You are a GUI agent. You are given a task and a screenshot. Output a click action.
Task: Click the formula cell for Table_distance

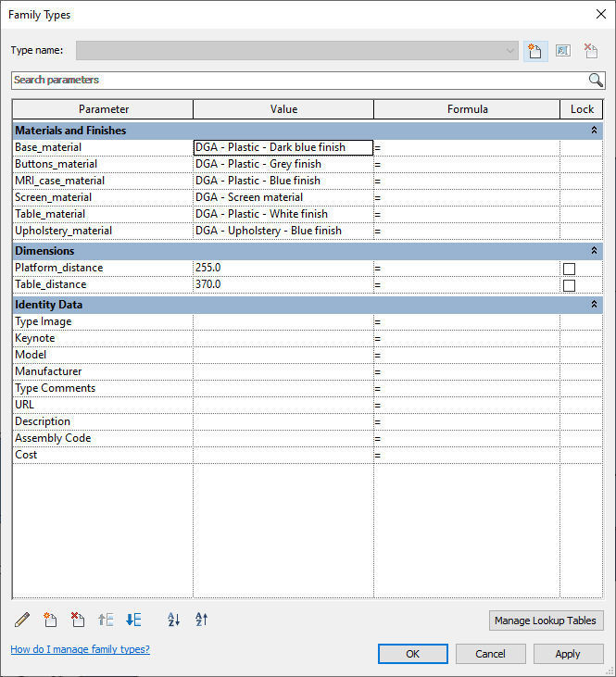[467, 284]
